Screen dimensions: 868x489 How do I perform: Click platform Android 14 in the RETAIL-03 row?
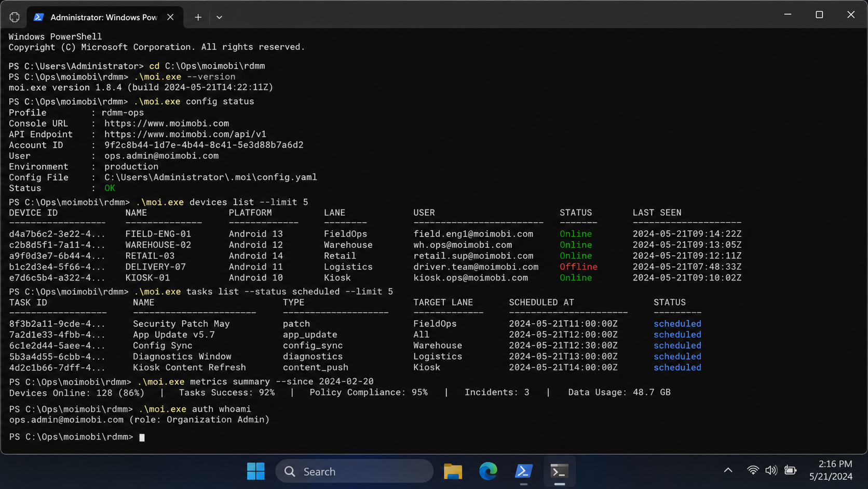tap(256, 256)
